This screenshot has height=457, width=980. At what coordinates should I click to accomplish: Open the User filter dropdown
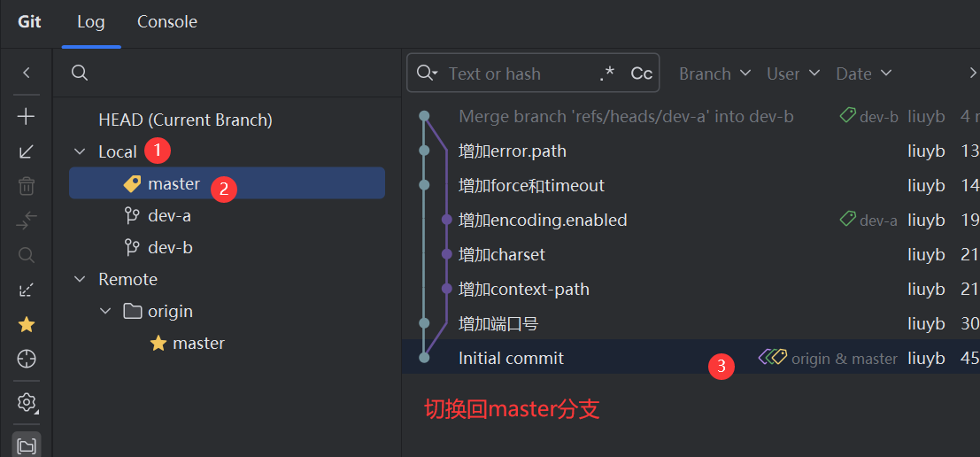pyautogui.click(x=792, y=74)
